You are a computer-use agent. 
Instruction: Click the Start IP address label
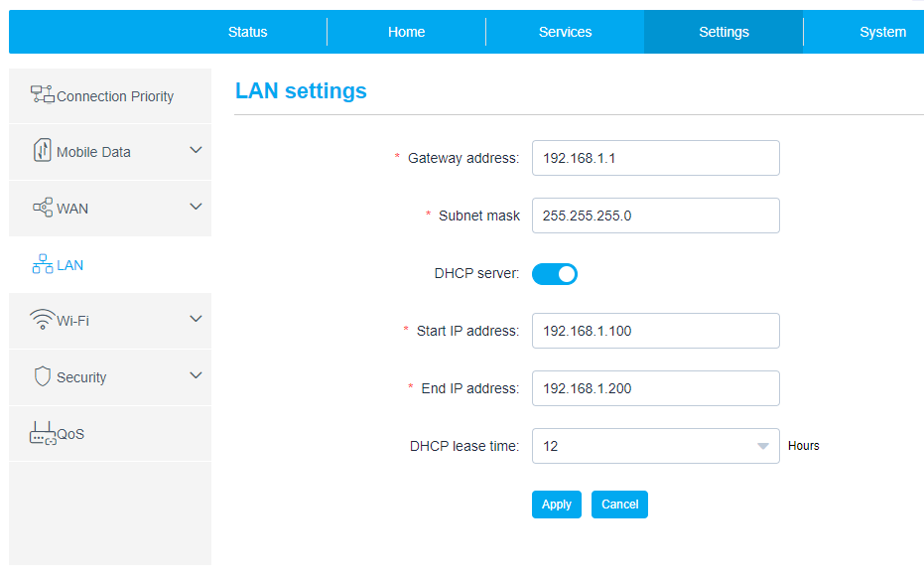pyautogui.click(x=467, y=331)
